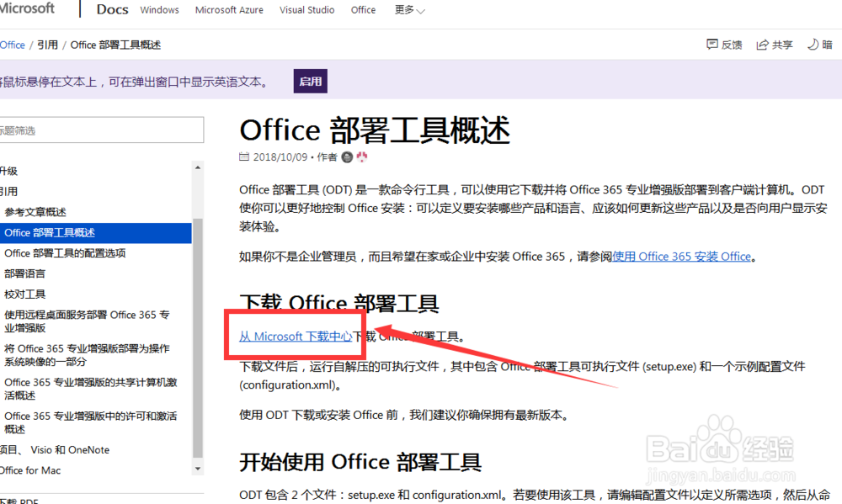Click the Office 部署工具概述 page title

pos(375,130)
